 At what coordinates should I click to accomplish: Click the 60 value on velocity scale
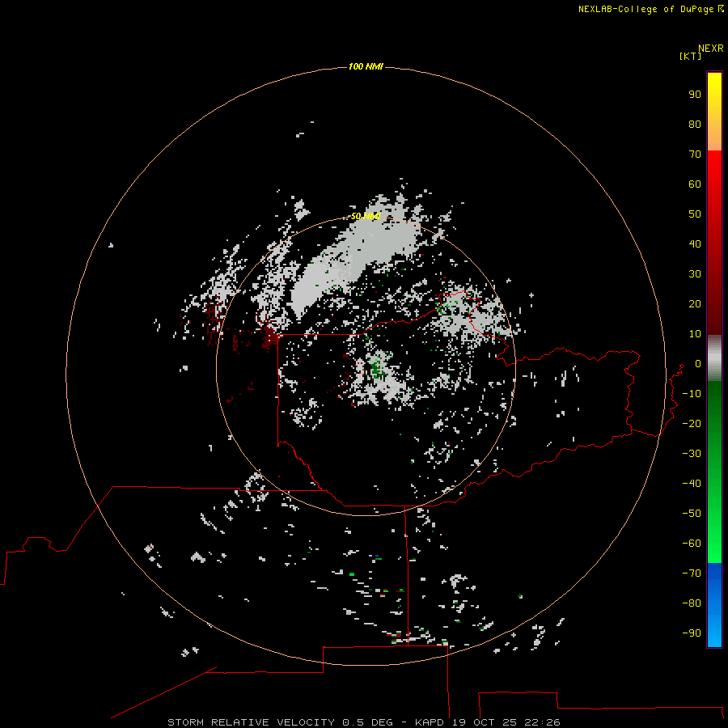[x=695, y=184]
